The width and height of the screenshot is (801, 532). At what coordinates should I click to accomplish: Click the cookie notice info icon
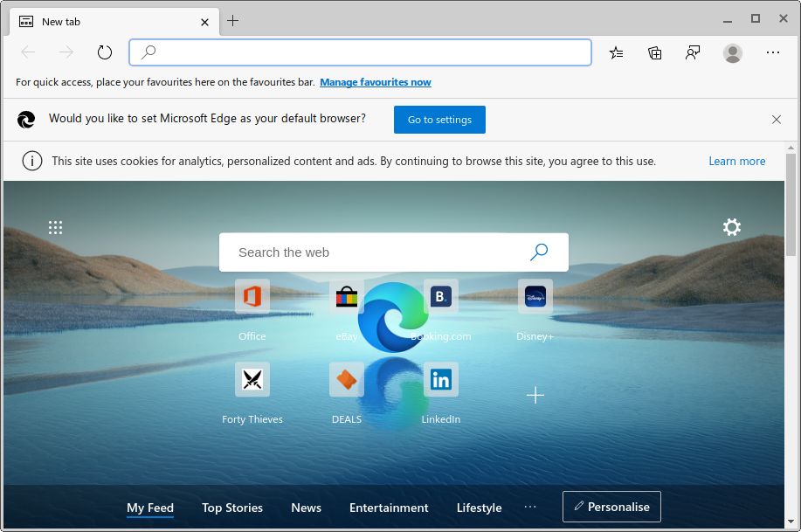click(x=31, y=161)
